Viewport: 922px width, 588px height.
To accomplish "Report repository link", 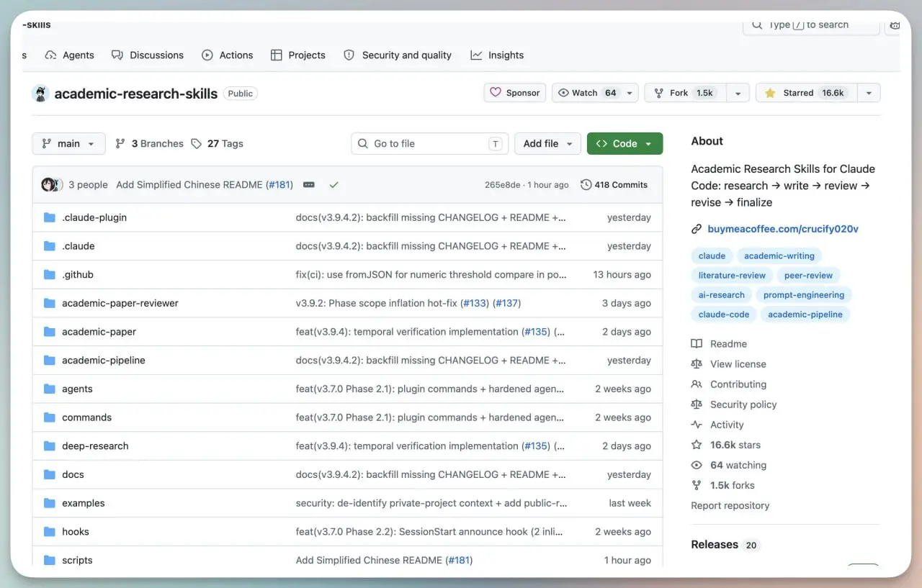I will click(730, 505).
